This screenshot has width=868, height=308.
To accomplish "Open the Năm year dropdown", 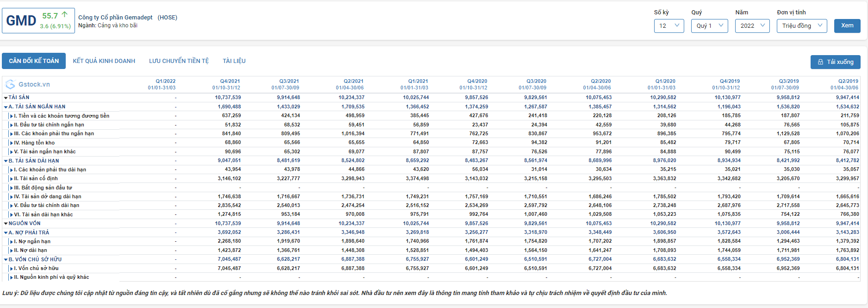I will coord(752,26).
